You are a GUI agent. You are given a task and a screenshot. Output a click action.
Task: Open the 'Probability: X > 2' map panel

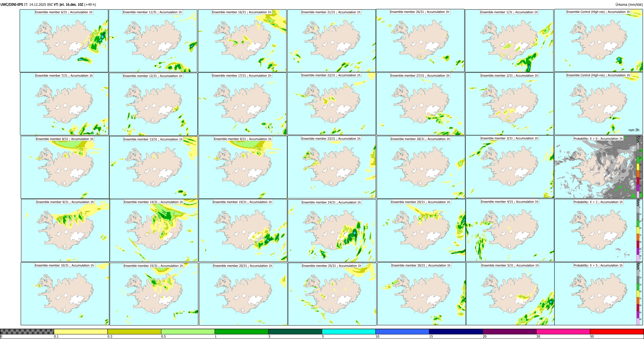599,230
